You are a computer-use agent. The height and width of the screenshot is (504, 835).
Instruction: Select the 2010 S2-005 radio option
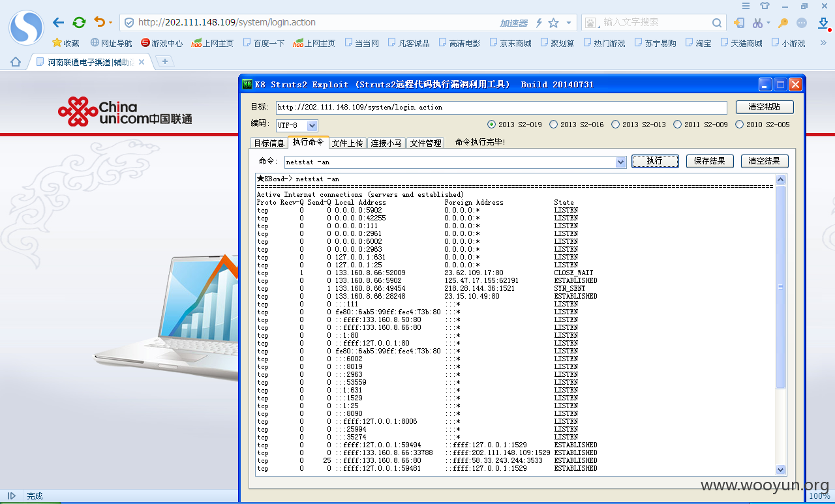[x=763, y=125]
